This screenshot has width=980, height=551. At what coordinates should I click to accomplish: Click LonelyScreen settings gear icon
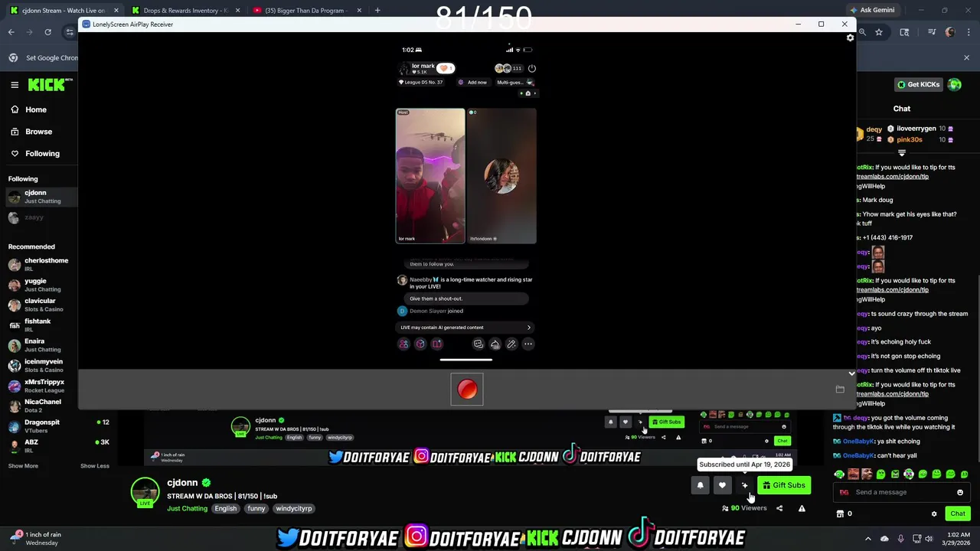point(850,37)
